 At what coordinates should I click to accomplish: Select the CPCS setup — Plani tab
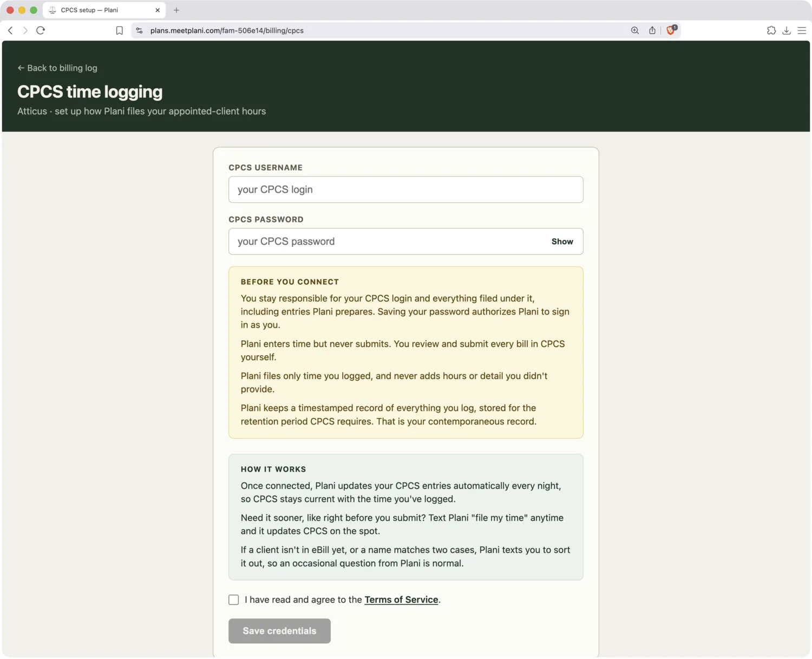(104, 10)
